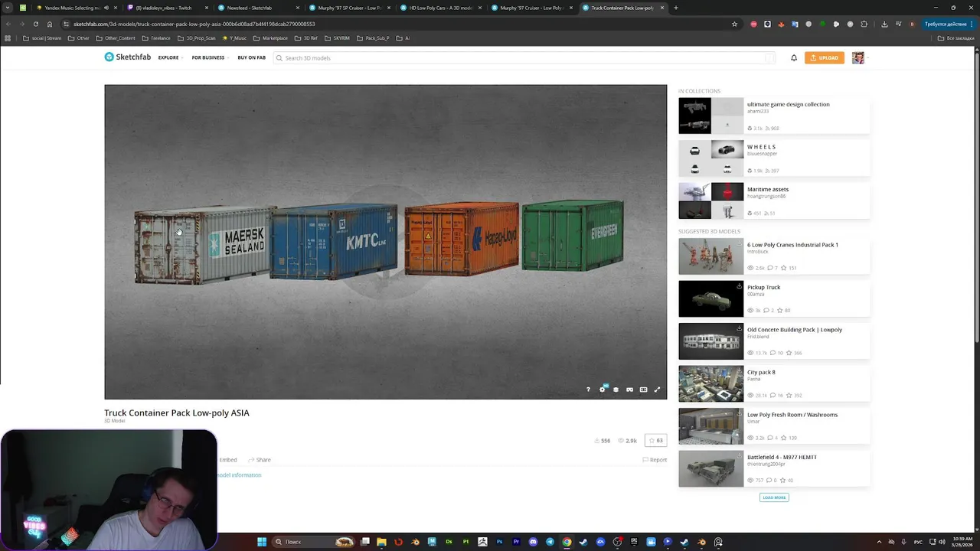
Task: Click the LOAD MORE button
Action: pyautogui.click(x=774, y=497)
